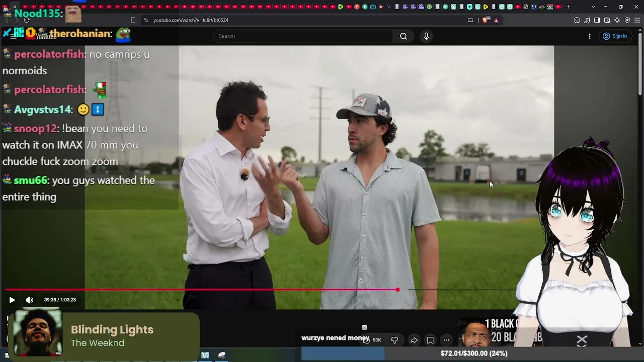Image resolution: width=644 pixels, height=362 pixels.
Task: Click the page vertical scrollbar thumb
Action: click(x=640, y=63)
